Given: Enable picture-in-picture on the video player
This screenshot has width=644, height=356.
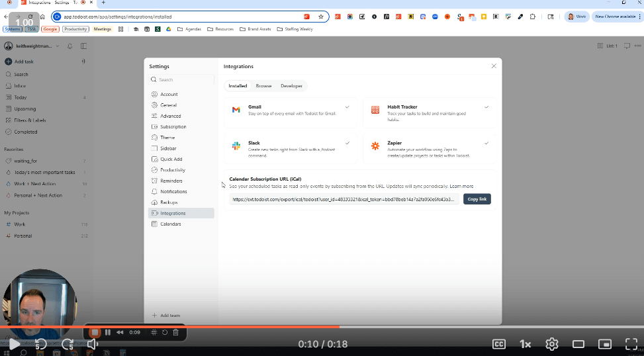Looking at the screenshot, I should (x=604, y=344).
